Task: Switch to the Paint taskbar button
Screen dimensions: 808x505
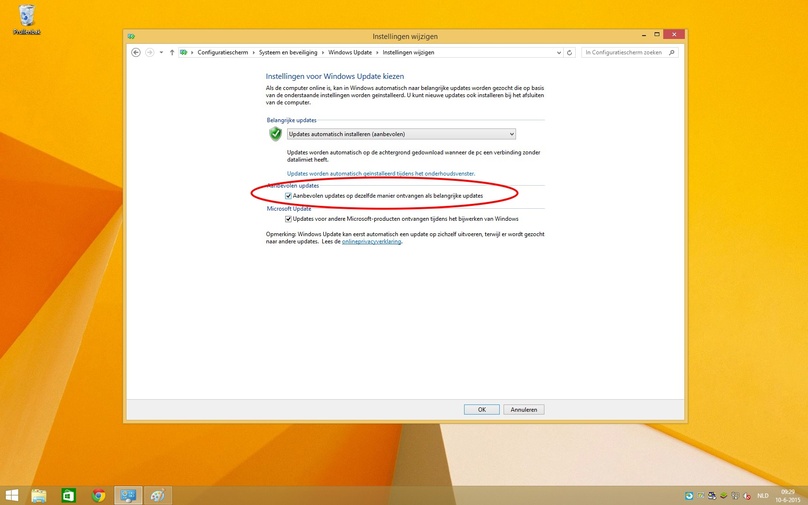Action: coord(158,496)
